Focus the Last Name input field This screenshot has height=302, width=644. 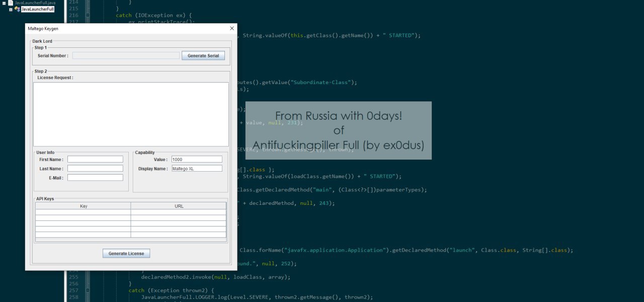[95, 169]
